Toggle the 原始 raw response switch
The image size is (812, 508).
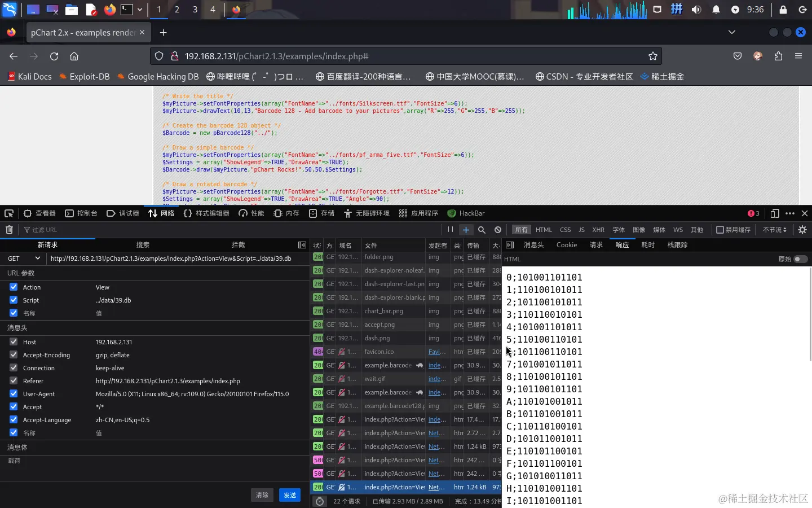(x=801, y=259)
